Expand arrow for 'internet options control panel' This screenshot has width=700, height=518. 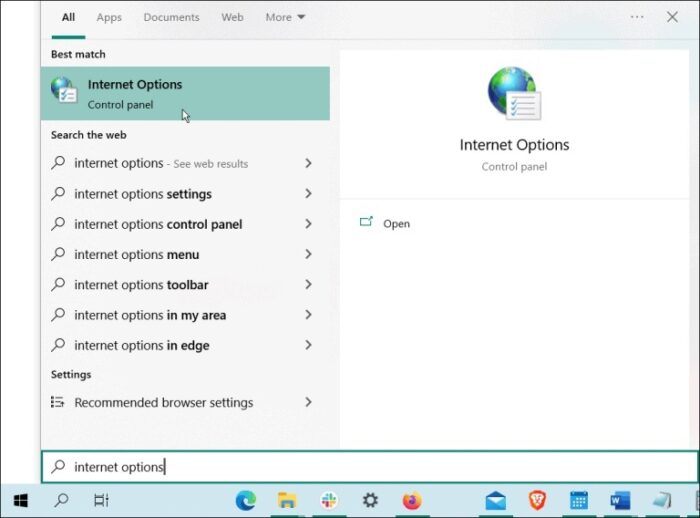click(308, 224)
